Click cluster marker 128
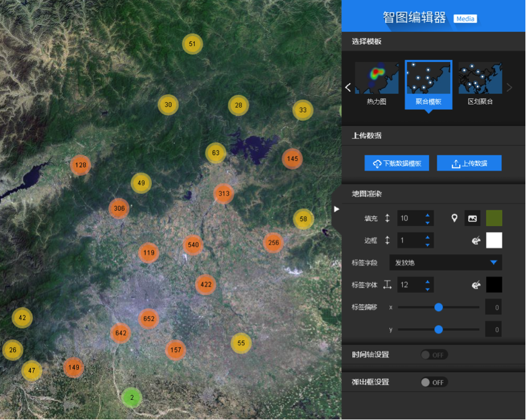This screenshot has height=420, width=526. pyautogui.click(x=81, y=165)
